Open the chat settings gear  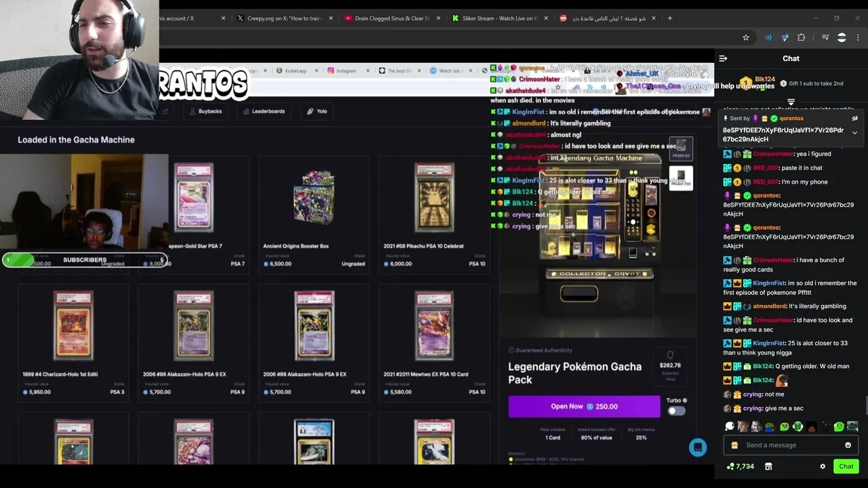823,466
